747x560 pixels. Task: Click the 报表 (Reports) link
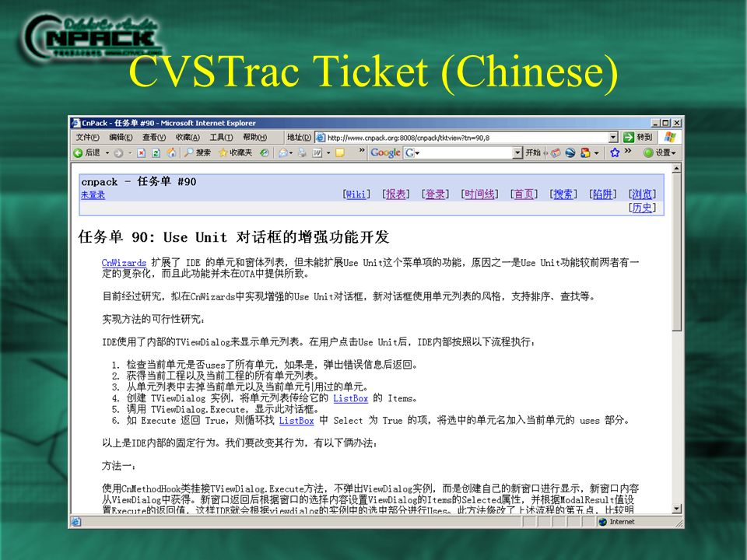395,194
